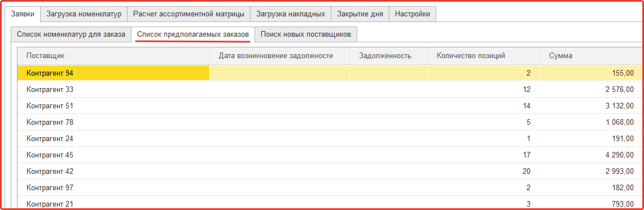Select row Контрагент 97
644x210 pixels.
330,187
